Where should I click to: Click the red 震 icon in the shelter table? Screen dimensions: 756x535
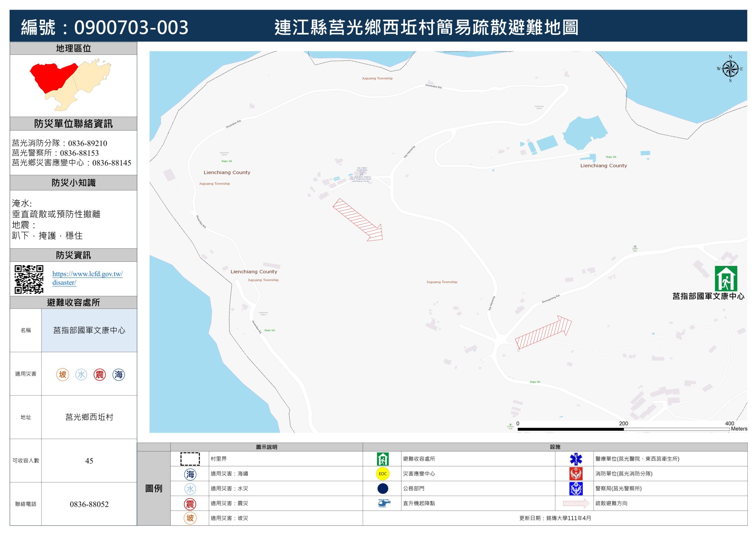coord(100,374)
